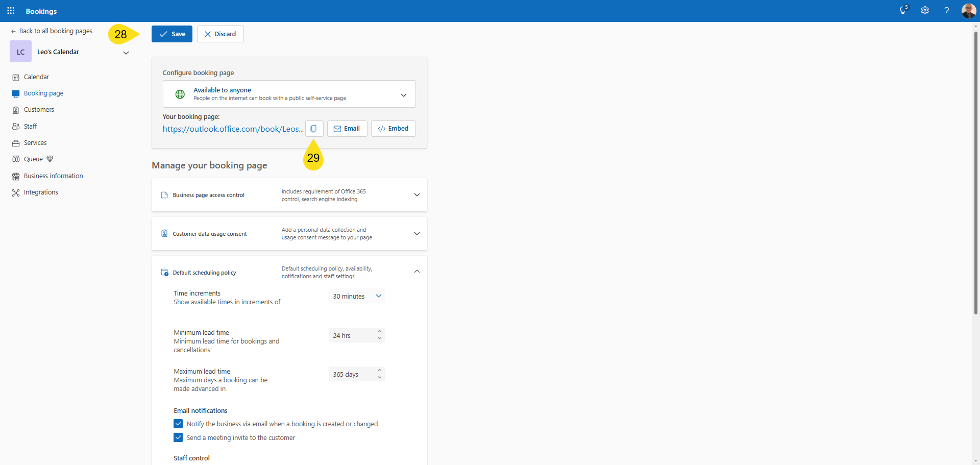This screenshot has height=465, width=980.
Task: Click the Maximum lead time 365 days field
Action: tap(352, 374)
